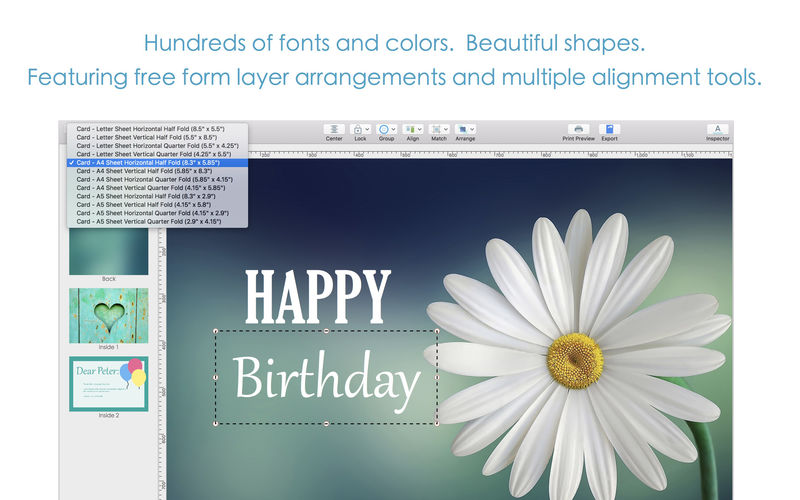Open the Back page thumbnail
Screen dimensions: 800x500
109,251
